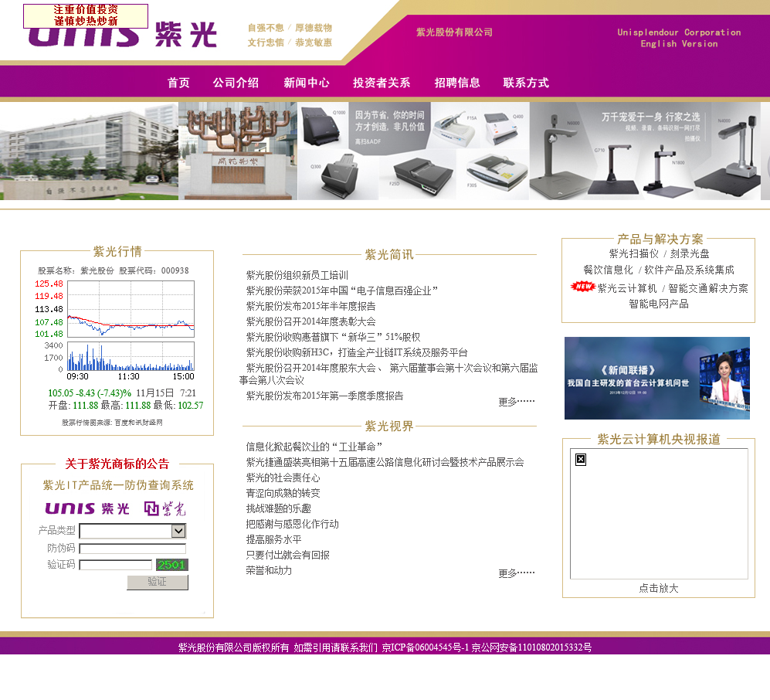Screen dimensions: 770x700
Task: Click the broken image icon in 央视报道 box
Action: pyautogui.click(x=581, y=459)
